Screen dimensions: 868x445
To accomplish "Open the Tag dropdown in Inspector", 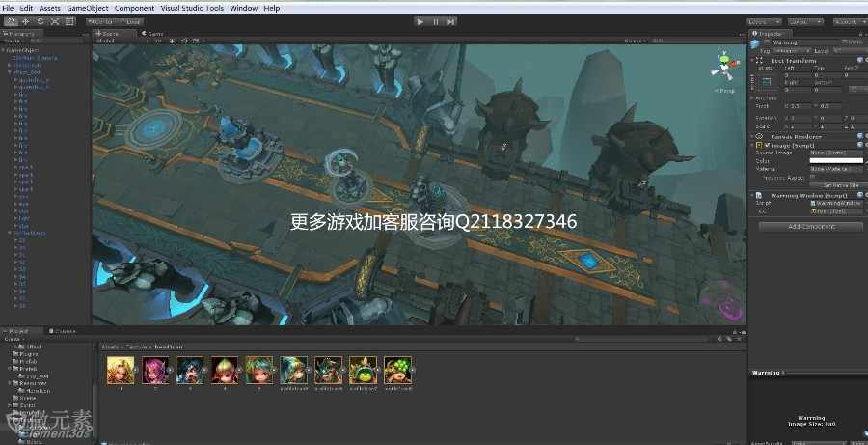I will [793, 50].
